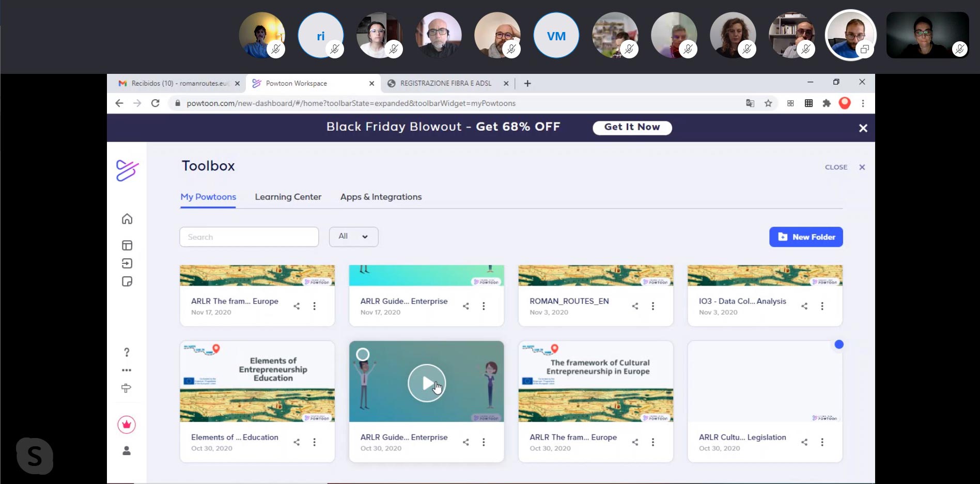Open options for Elements of ... Education
The image size is (980, 484).
coord(314,442)
